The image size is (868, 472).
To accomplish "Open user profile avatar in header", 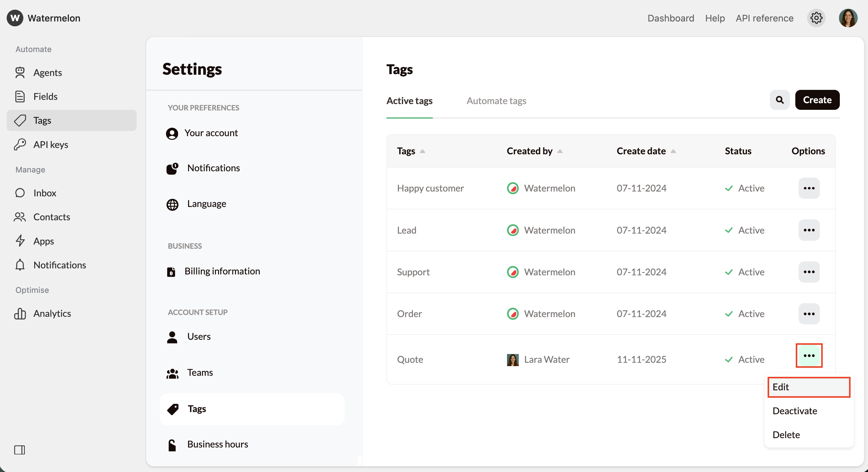I will tap(848, 18).
